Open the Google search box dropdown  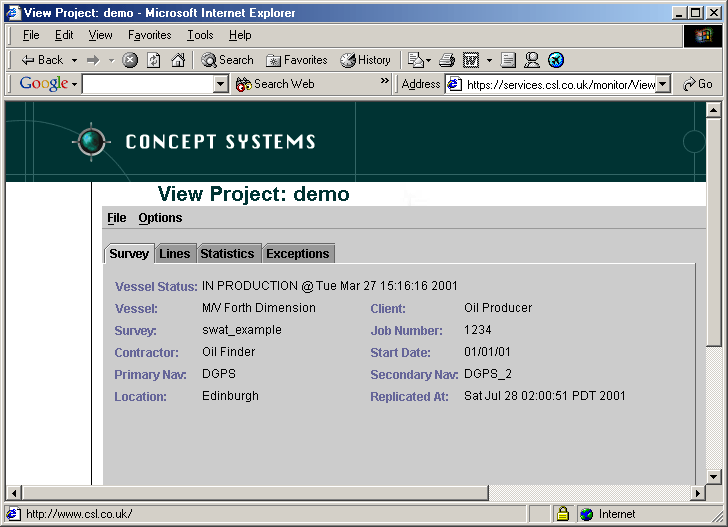pyautogui.click(x=221, y=85)
